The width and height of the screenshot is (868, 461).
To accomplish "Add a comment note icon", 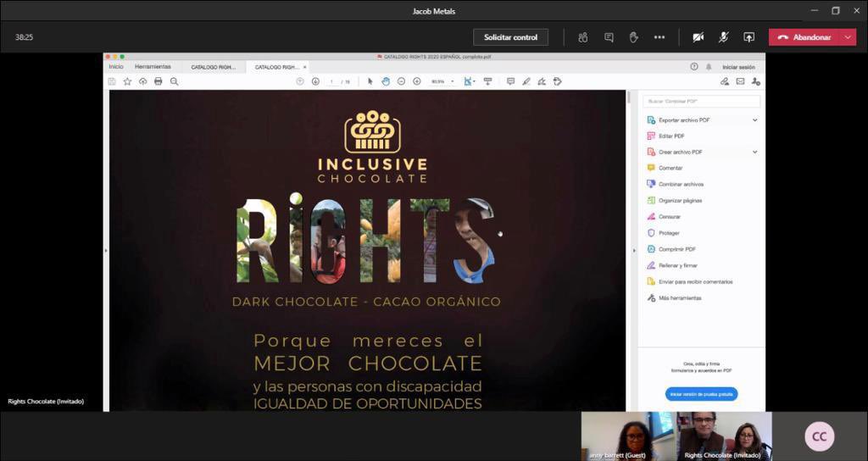I will pyautogui.click(x=510, y=81).
